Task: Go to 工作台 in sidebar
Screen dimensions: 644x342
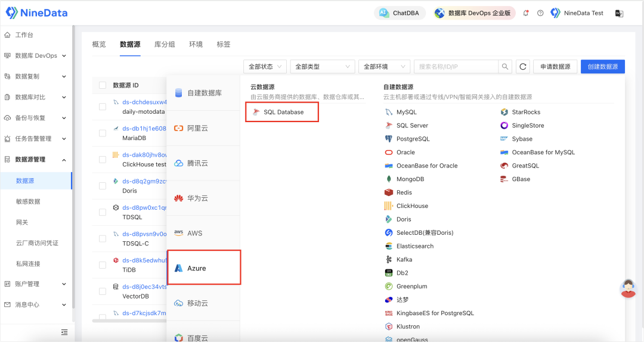Action: 24,35
